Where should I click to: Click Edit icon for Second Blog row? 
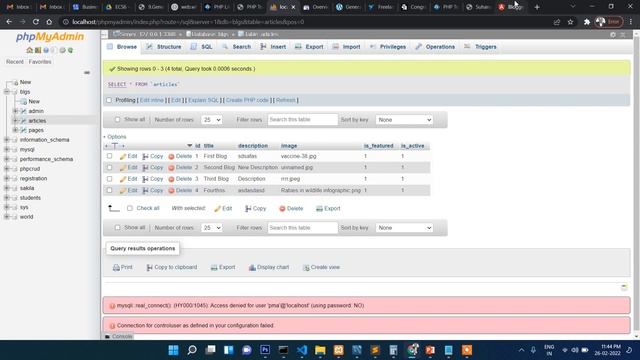[x=123, y=168]
